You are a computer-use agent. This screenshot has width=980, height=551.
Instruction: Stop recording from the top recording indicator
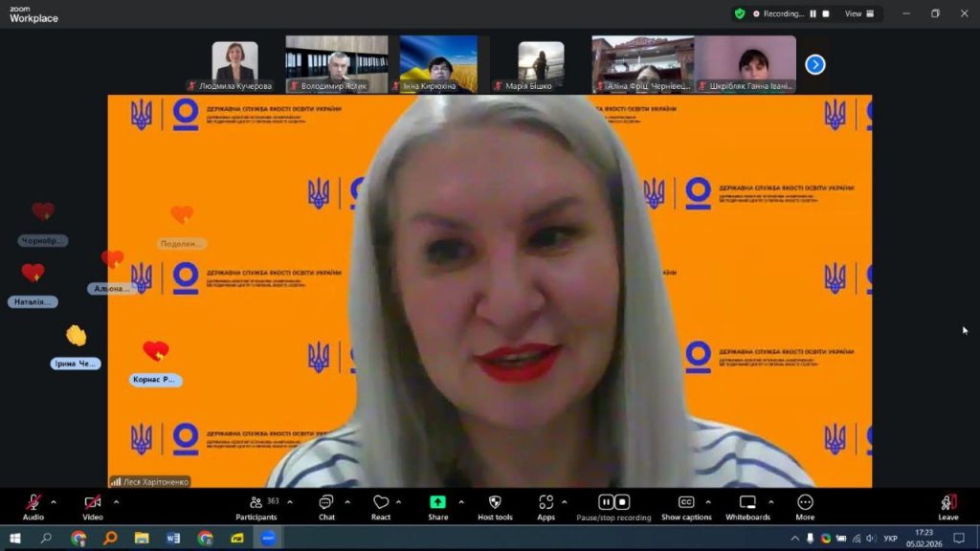(x=827, y=14)
